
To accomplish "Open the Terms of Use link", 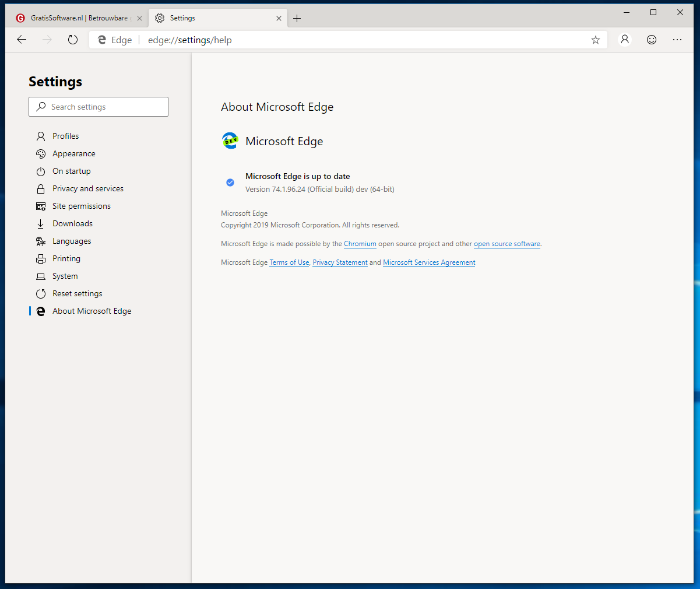I will point(289,262).
